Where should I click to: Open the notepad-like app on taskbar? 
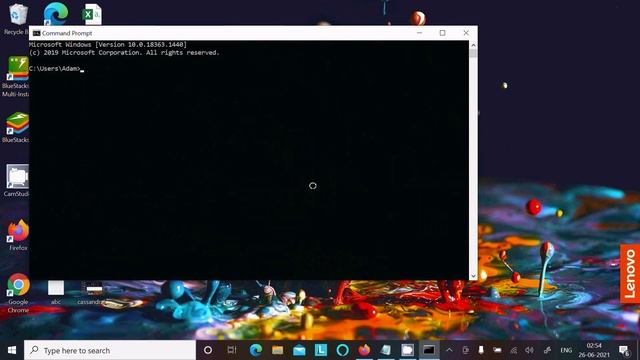[386, 350]
